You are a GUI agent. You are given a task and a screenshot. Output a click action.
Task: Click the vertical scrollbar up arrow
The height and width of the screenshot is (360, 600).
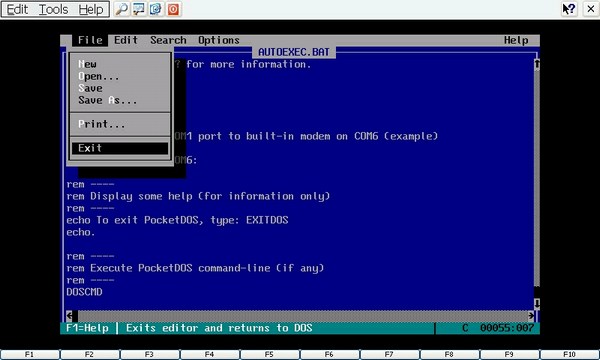point(537,64)
